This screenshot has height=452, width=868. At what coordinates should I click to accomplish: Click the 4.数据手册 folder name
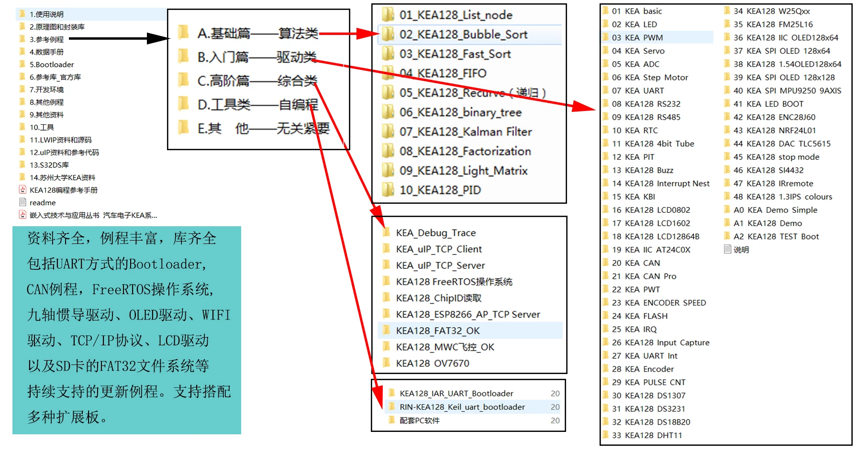pos(46,52)
